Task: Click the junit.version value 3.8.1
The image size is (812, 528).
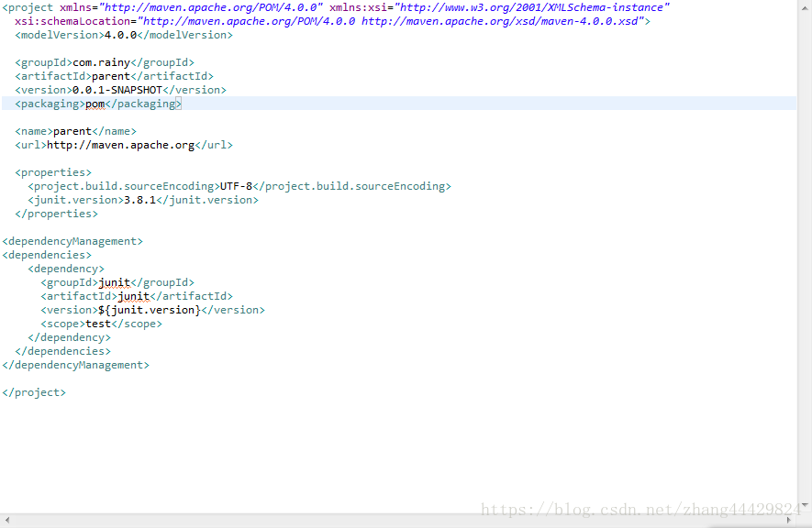Action: tap(139, 200)
